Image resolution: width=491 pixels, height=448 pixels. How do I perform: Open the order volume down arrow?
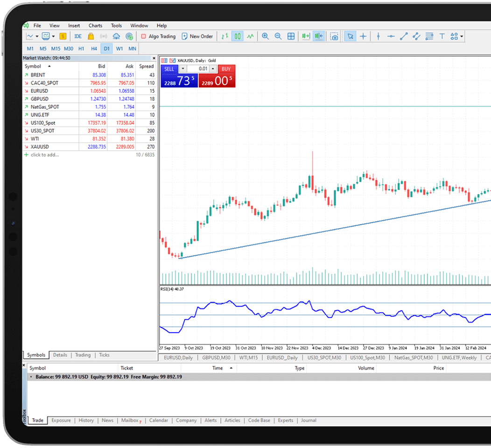(x=182, y=69)
